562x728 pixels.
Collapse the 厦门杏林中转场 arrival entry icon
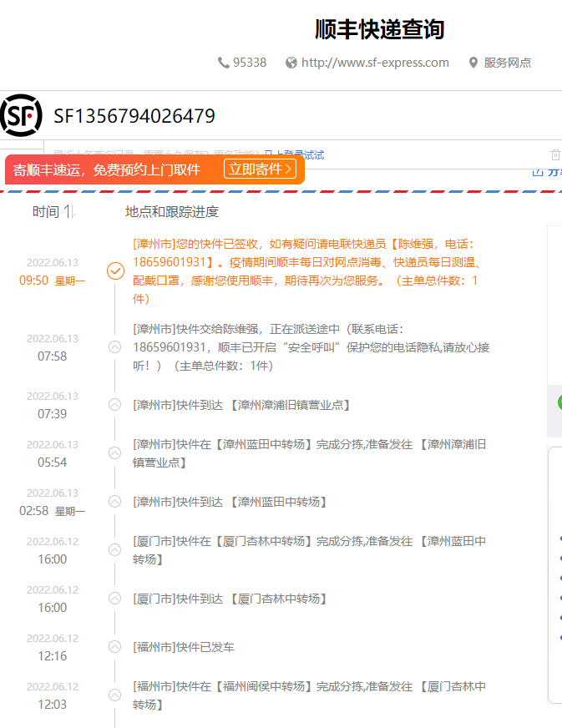(114, 599)
